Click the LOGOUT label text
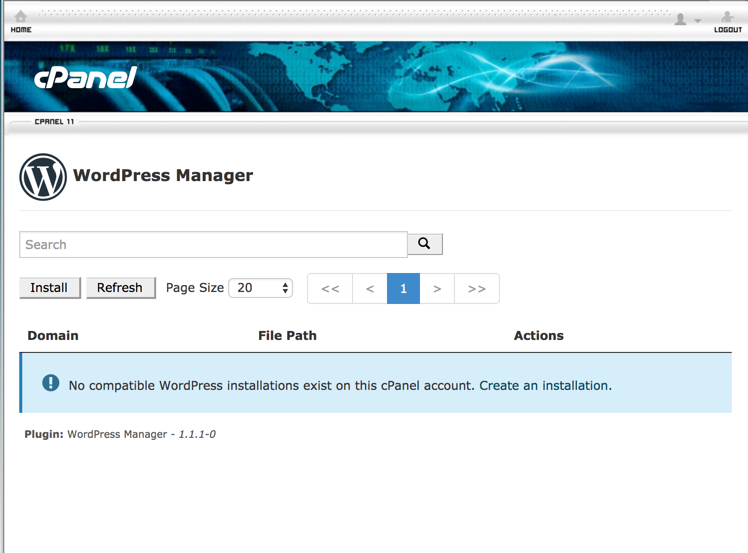Viewport: 748px width, 553px height. point(728,30)
